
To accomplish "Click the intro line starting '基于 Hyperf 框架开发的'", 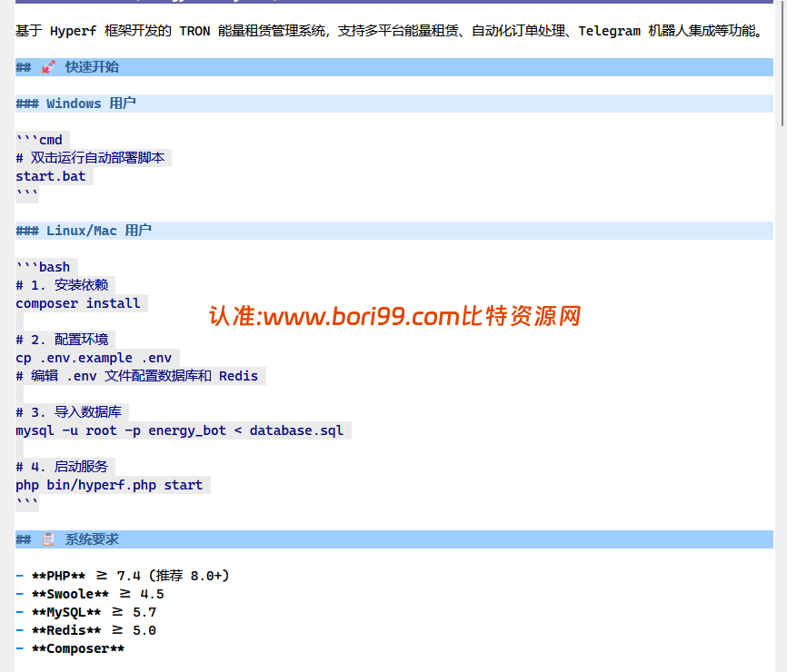I will pos(391,31).
